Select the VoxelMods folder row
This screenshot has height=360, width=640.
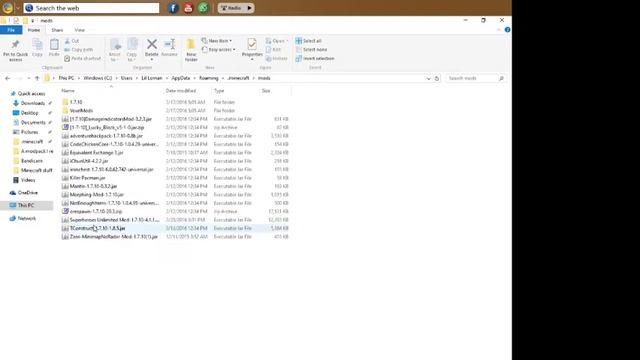175,111
